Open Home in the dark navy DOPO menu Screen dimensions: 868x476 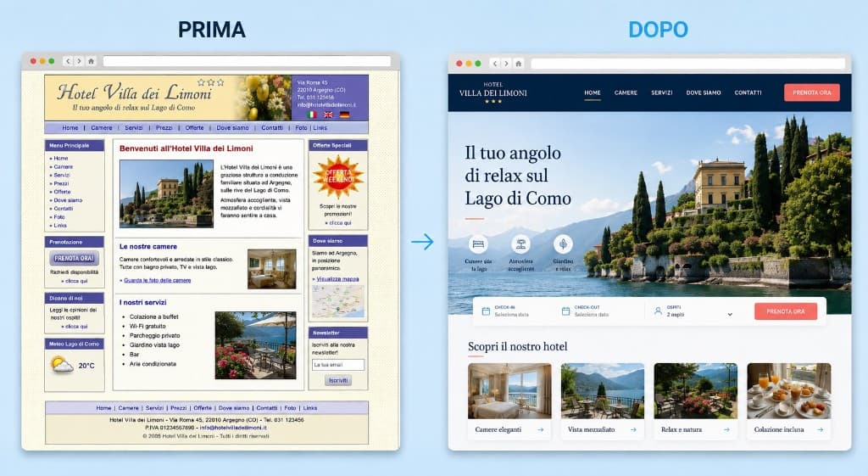click(593, 92)
